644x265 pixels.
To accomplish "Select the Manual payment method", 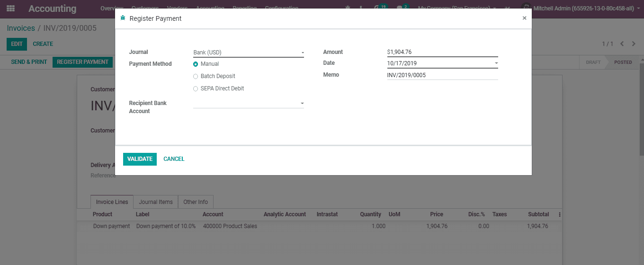I will [x=196, y=64].
